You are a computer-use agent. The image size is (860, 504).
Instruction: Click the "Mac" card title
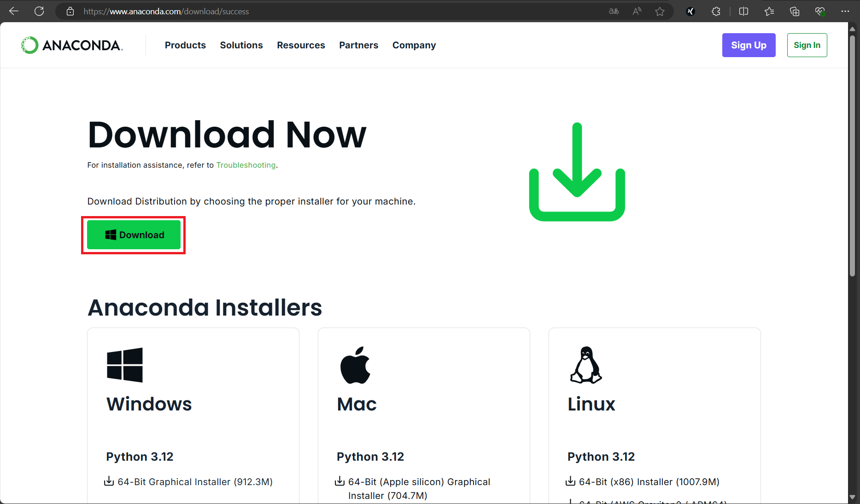357,404
